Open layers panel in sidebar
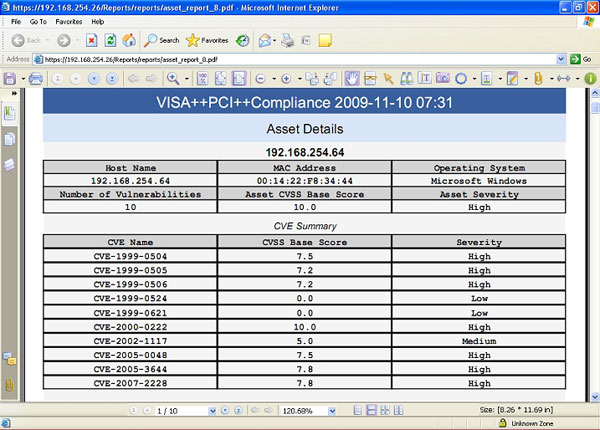 10,165
